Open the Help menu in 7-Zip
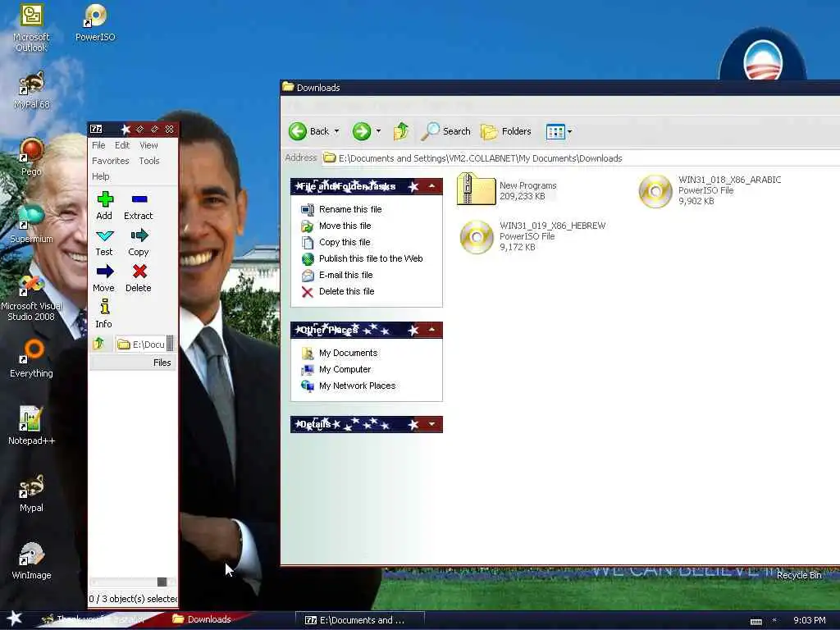Image resolution: width=840 pixels, height=630 pixels. click(100, 176)
